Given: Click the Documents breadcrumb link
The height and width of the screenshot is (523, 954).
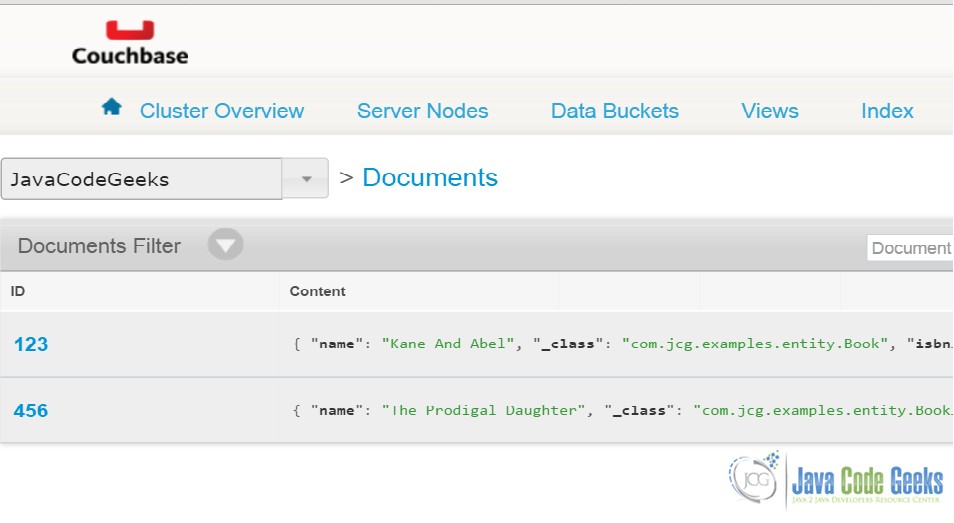Looking at the screenshot, I should point(430,178).
